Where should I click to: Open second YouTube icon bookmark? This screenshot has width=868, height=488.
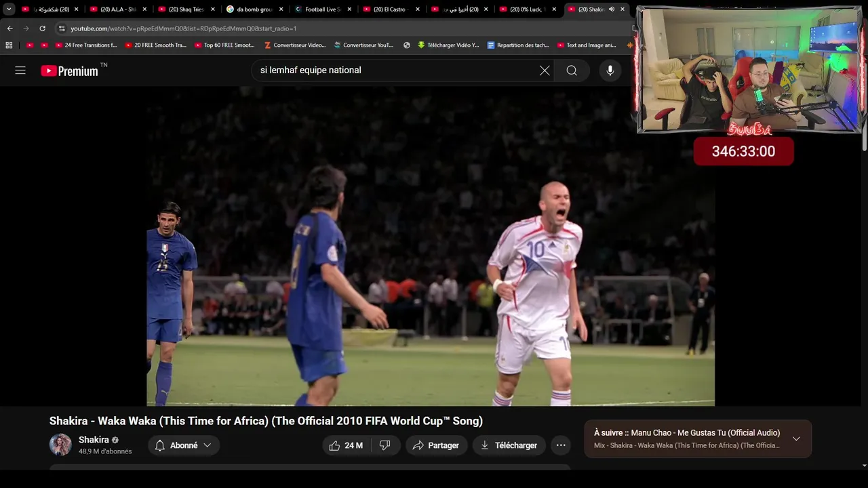click(45, 45)
